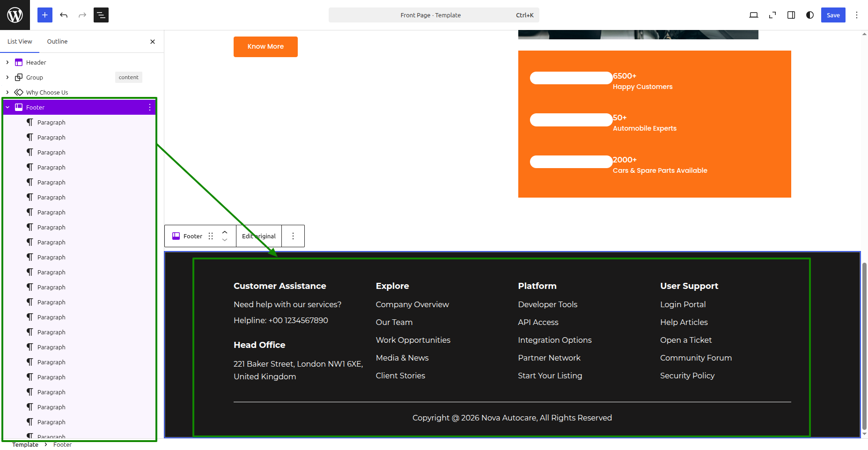Switch to the Outline tab
This screenshot has height=450, width=868.
[57, 41]
